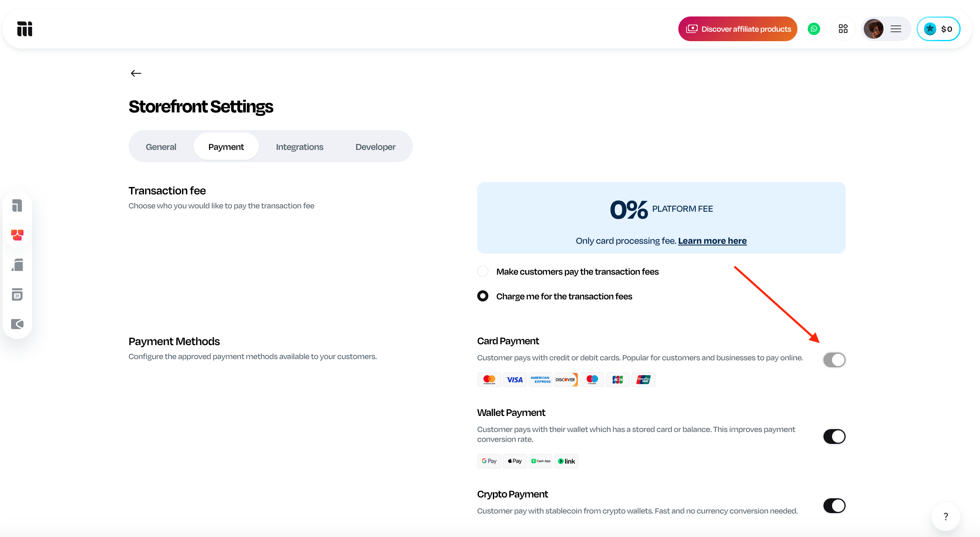Viewport: 980px width, 537px height.
Task: Open the question mark help button
Action: [945, 516]
